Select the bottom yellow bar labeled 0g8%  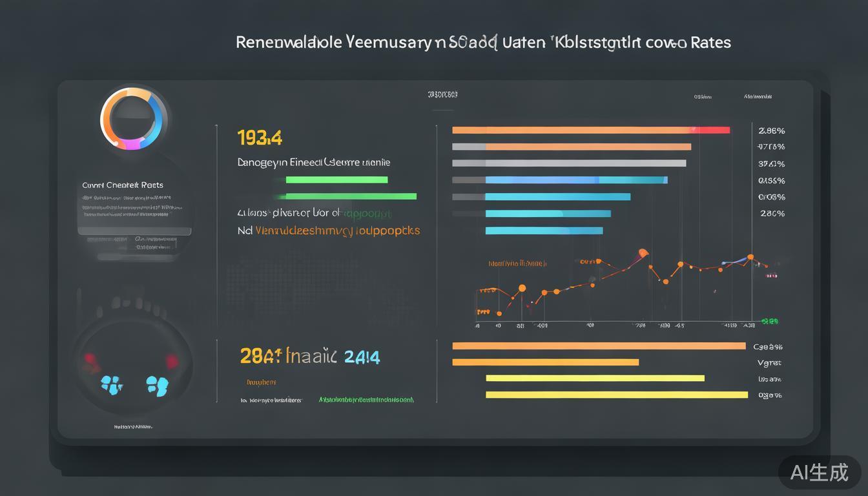click(x=616, y=395)
